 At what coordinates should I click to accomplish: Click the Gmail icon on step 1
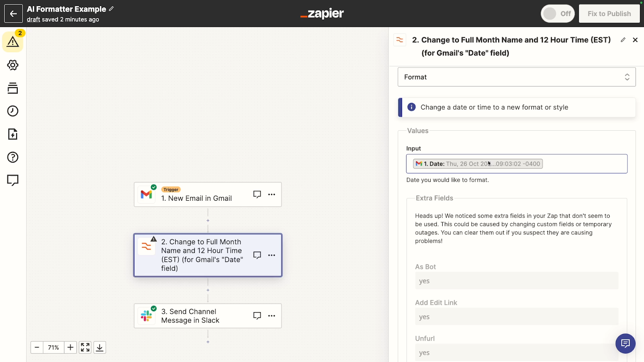coord(147,195)
